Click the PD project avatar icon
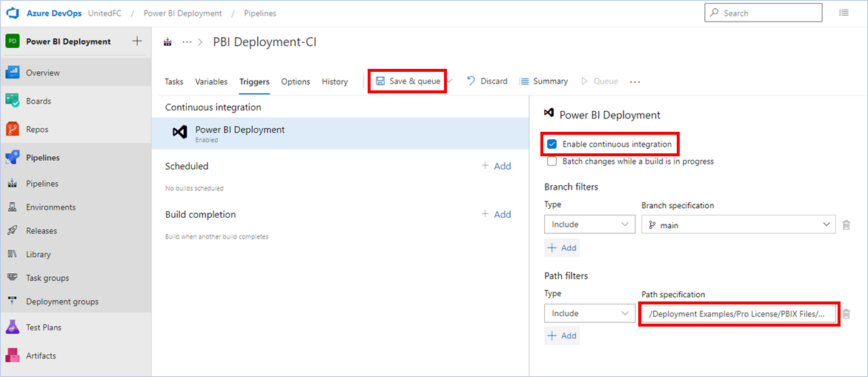868x377 pixels. point(13,41)
